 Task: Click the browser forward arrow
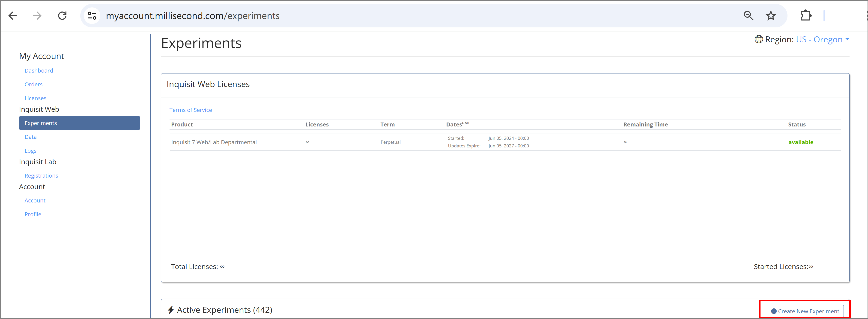click(x=37, y=16)
